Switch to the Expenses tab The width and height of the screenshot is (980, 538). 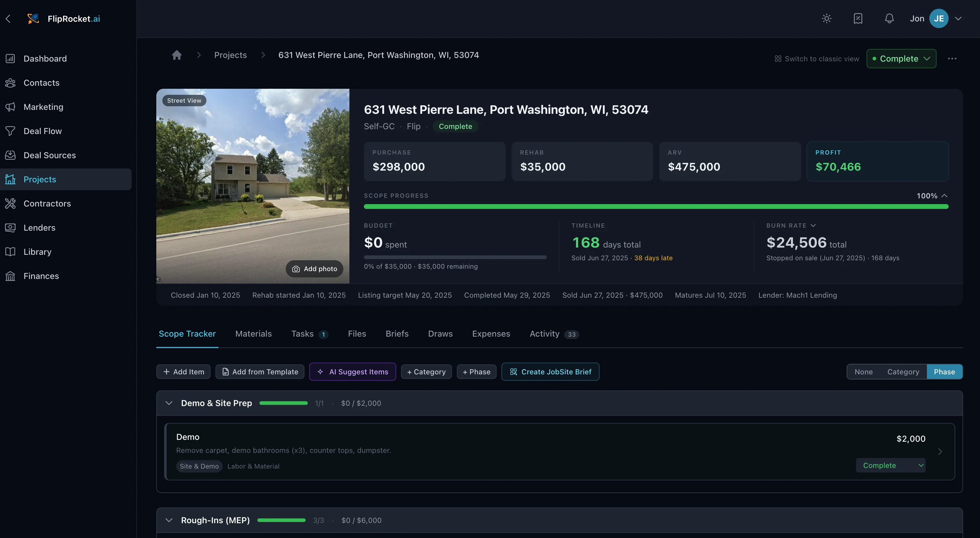click(491, 334)
